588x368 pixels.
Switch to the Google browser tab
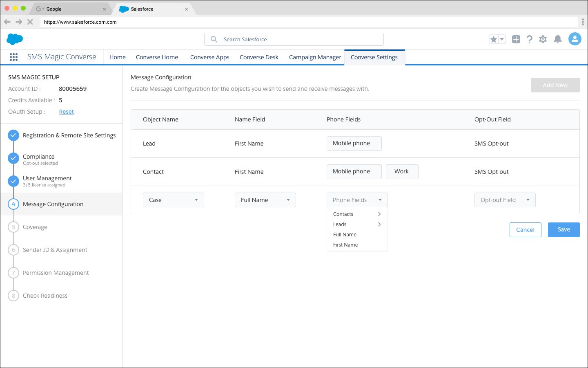pos(70,9)
